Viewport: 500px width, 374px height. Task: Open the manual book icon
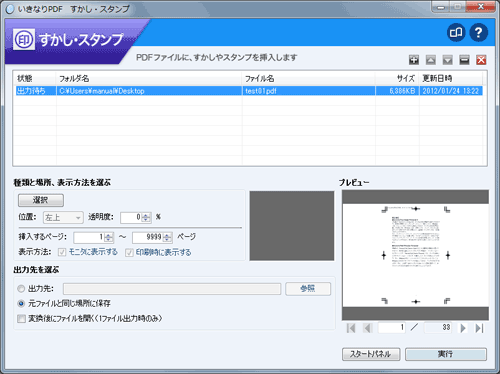point(456,32)
